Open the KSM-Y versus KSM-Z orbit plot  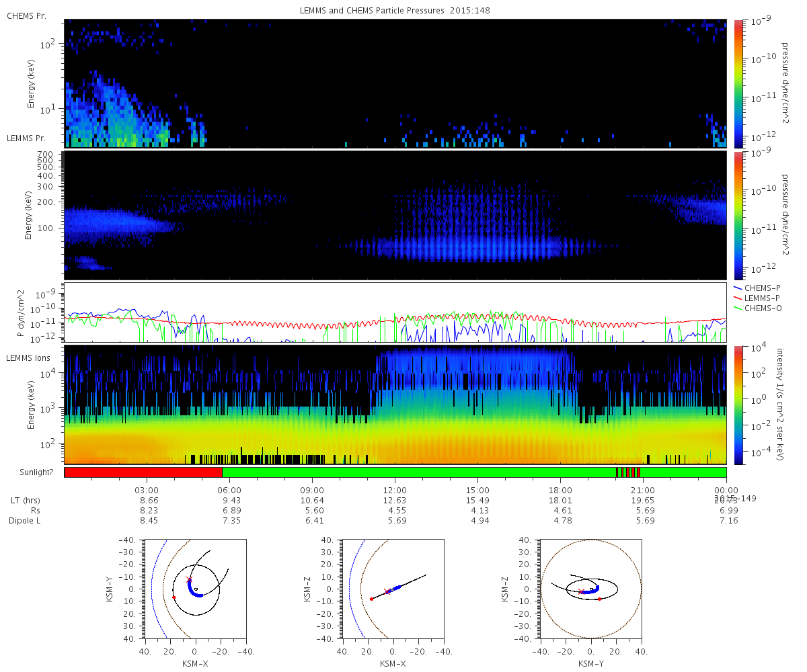point(591,589)
